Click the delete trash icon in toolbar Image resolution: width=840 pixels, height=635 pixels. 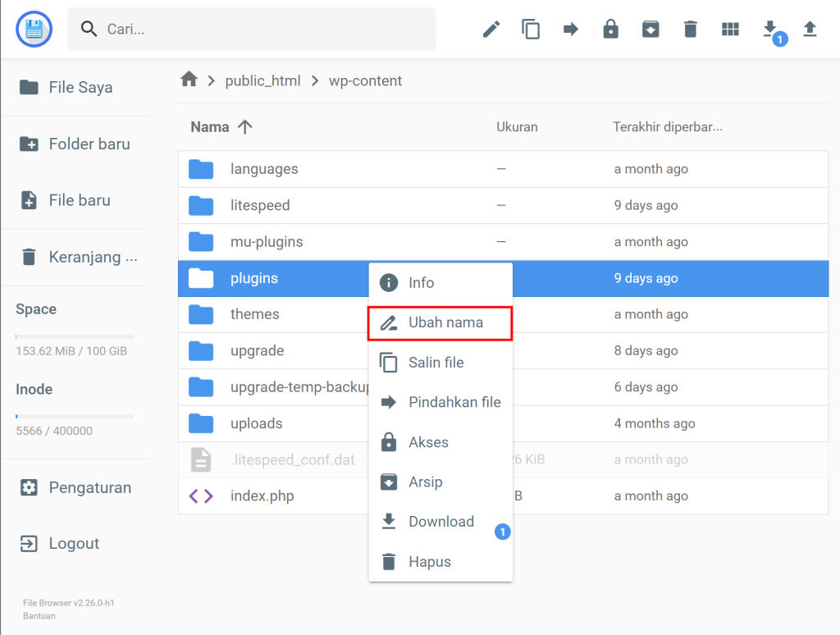[691, 29]
